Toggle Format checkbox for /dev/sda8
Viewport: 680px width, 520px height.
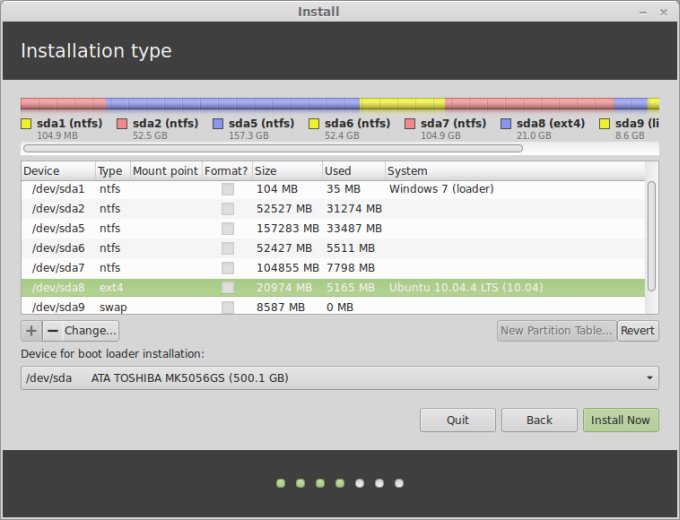pos(228,288)
